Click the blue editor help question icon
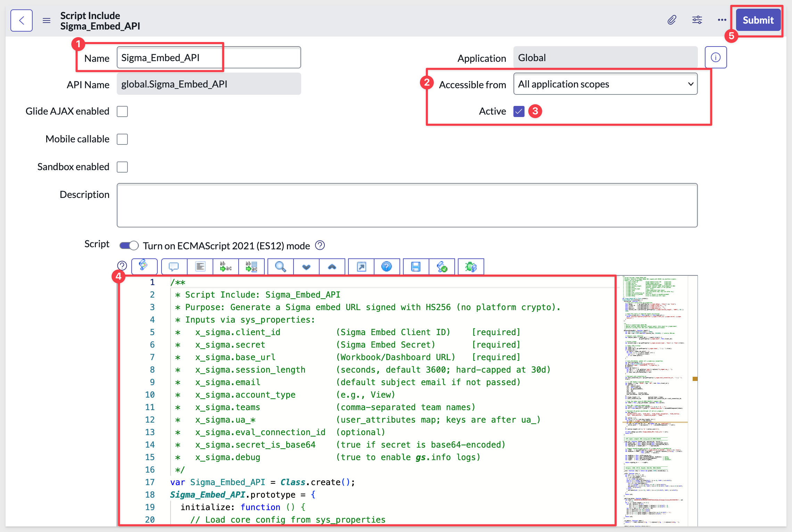792x532 pixels. pos(387,267)
